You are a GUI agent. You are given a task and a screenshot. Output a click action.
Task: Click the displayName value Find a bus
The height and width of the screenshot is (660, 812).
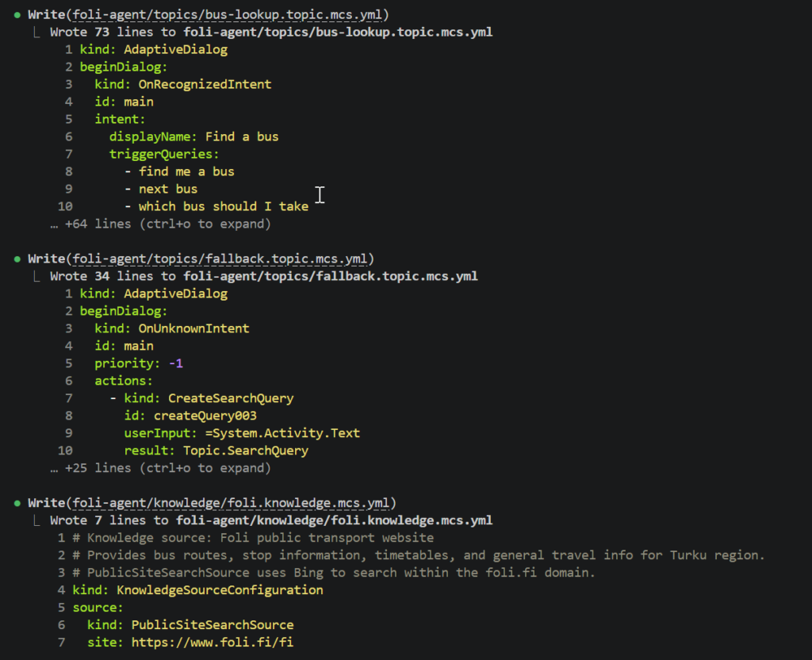pos(242,136)
